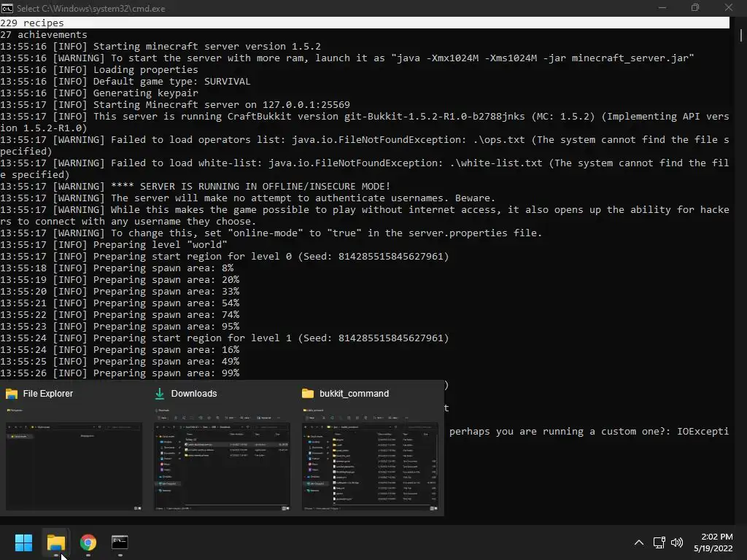Show hidden system tray icons

coord(639,542)
